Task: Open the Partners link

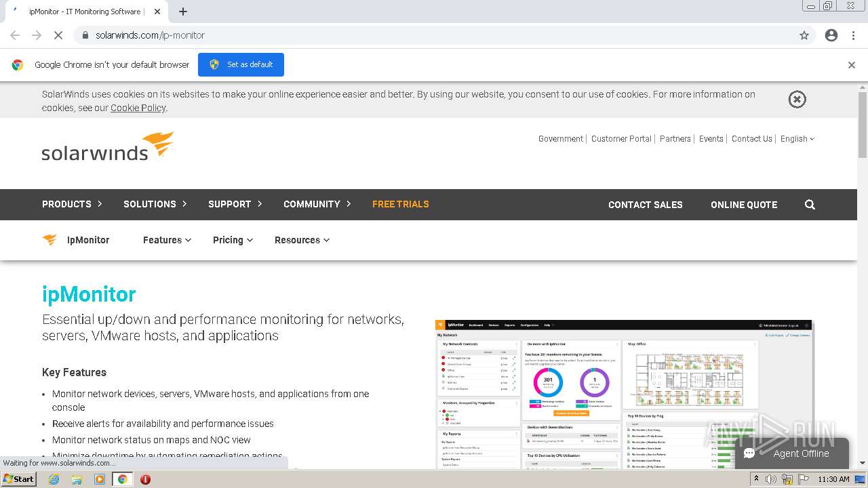Action: pos(675,138)
